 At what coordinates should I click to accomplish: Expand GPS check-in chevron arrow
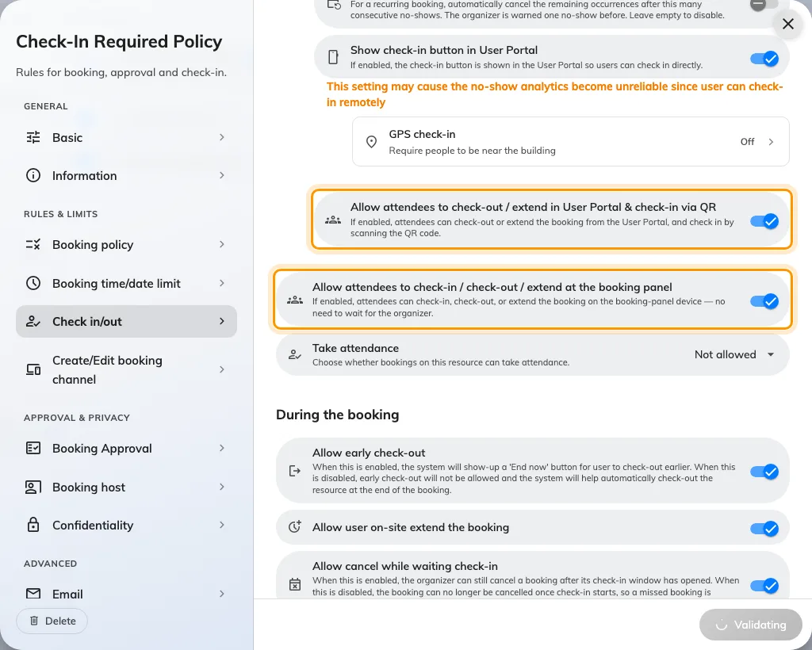(x=771, y=142)
